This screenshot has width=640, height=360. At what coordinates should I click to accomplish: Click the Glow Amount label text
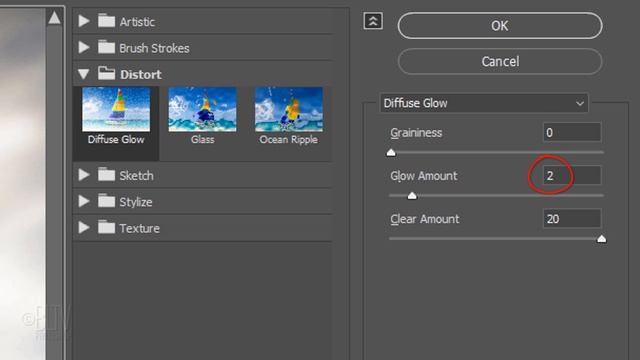(424, 176)
